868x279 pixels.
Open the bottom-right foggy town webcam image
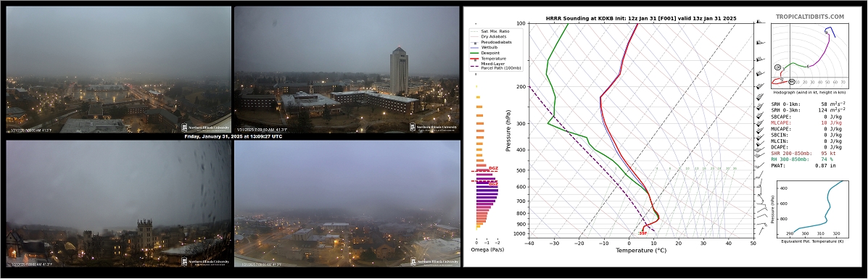[x=347, y=204]
